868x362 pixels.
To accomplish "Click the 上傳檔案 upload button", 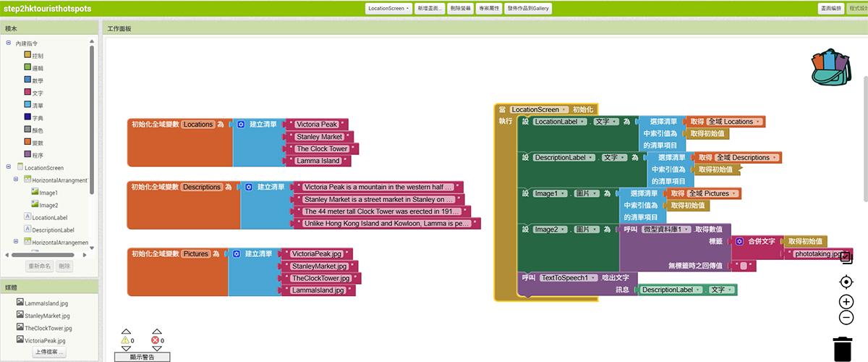I will pos(49,353).
